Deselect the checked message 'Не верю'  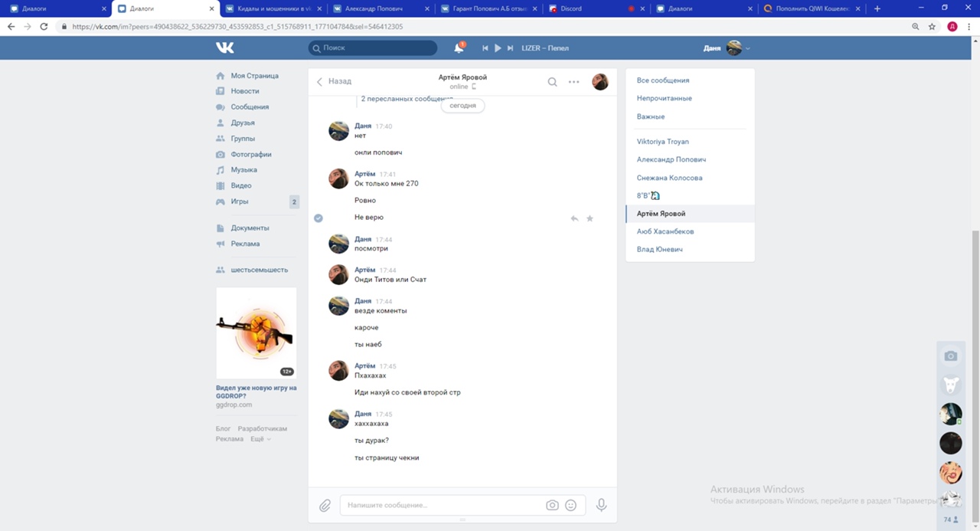click(x=318, y=218)
